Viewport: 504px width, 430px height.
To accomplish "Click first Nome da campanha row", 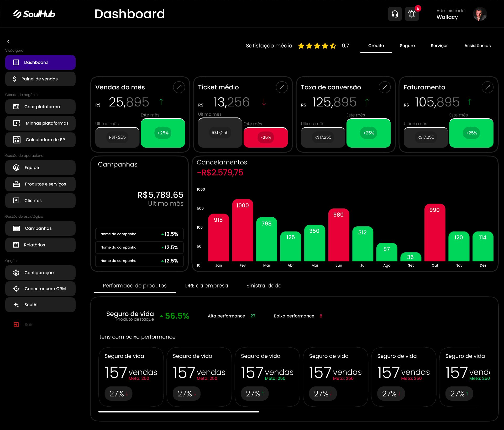I will point(139,234).
